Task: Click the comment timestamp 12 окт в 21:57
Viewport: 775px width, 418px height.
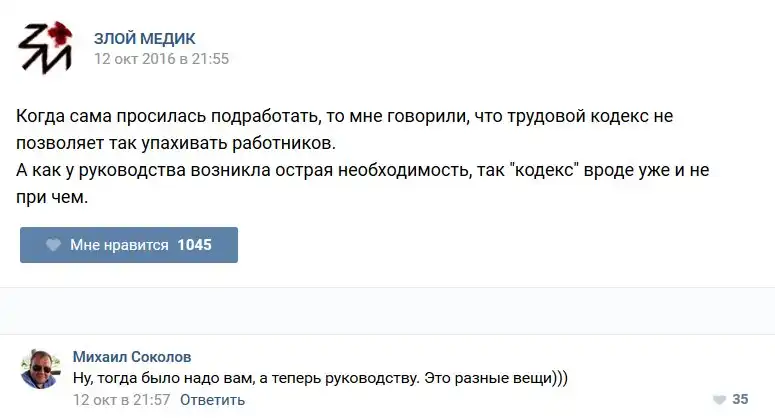Action: 122,399
